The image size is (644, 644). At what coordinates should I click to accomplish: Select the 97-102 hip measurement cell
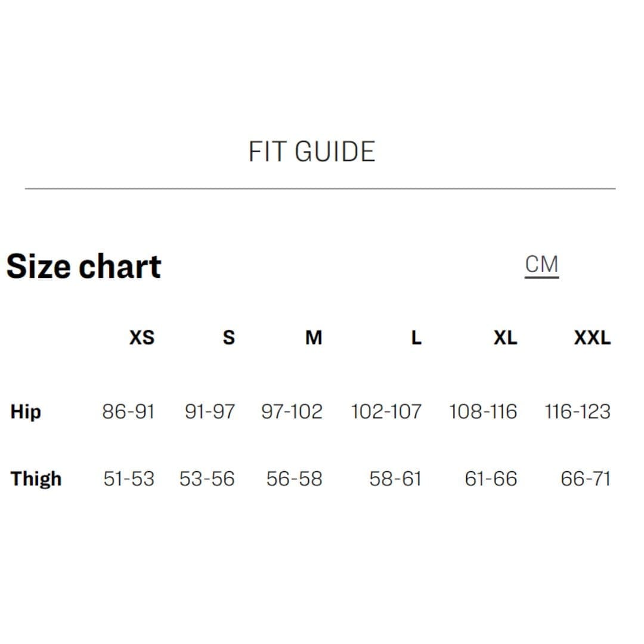click(x=292, y=411)
